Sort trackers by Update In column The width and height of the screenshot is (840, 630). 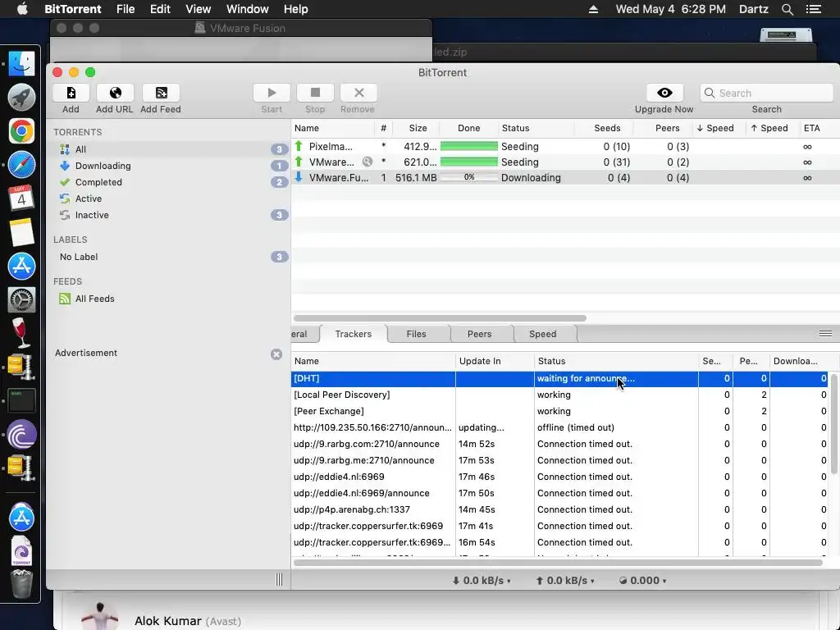point(495,361)
